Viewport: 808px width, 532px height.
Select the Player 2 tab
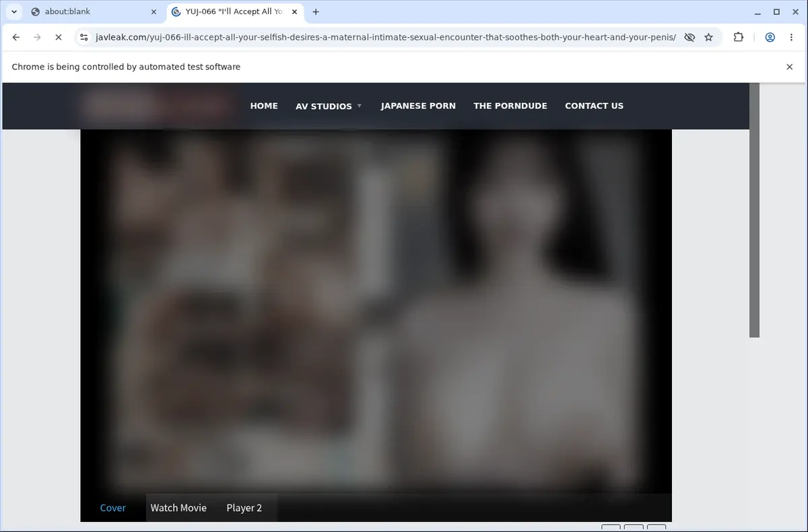click(x=244, y=508)
